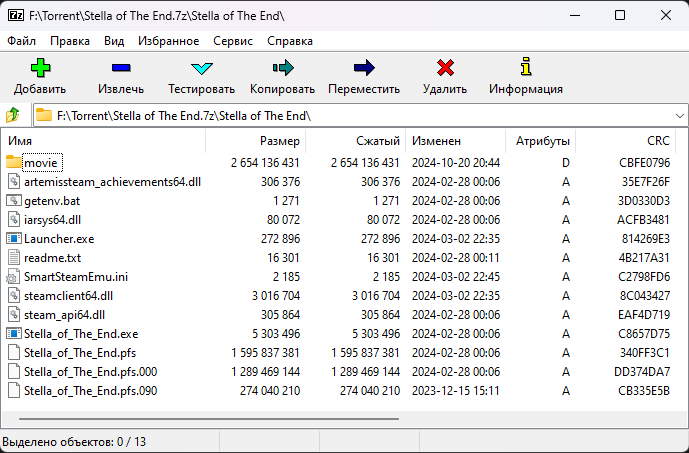The image size is (689, 453).
Task: Select the Stella_of_The_End.exe file
Action: click(x=80, y=334)
